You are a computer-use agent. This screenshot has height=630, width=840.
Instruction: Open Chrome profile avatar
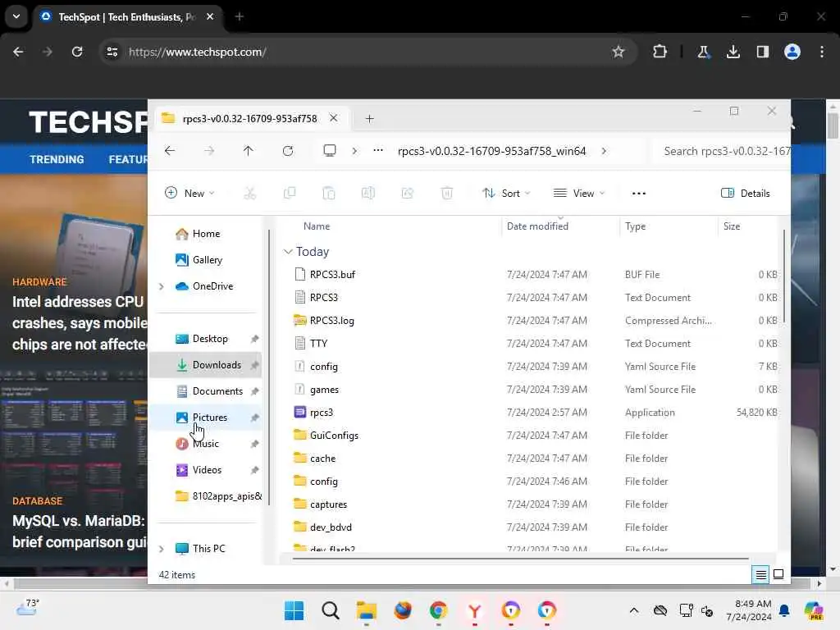point(792,52)
